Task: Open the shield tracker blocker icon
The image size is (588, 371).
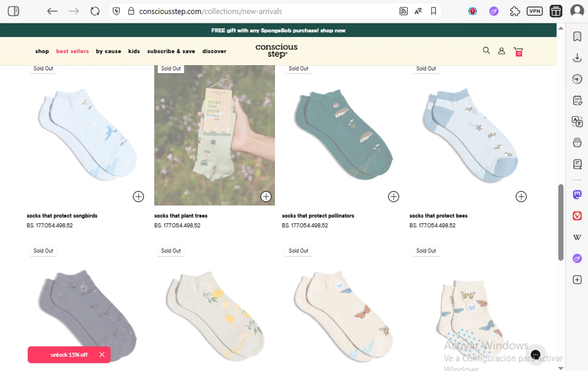Action: [116, 11]
